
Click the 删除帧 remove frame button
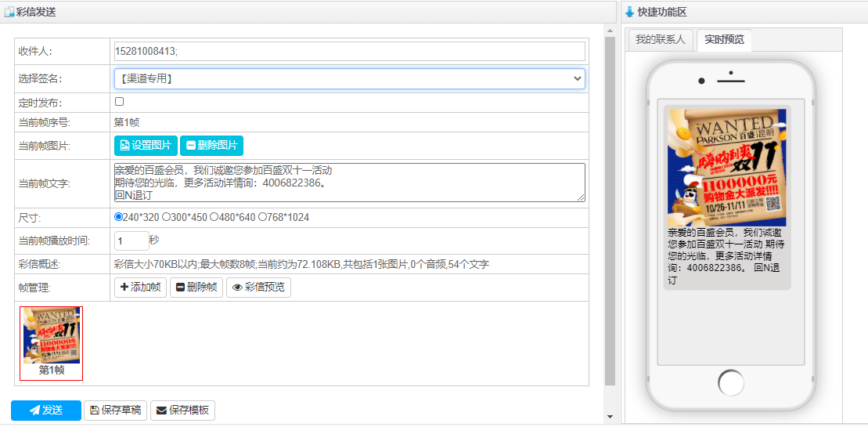[196, 288]
